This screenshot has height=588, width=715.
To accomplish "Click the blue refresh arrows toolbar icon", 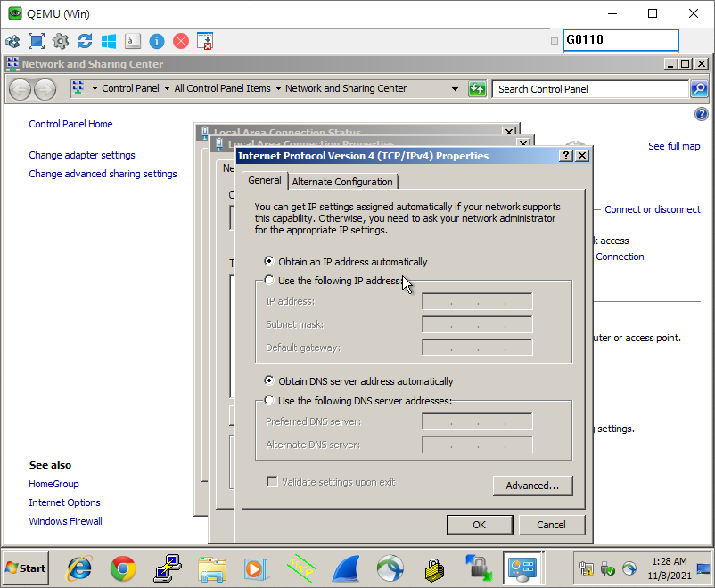I will point(85,41).
